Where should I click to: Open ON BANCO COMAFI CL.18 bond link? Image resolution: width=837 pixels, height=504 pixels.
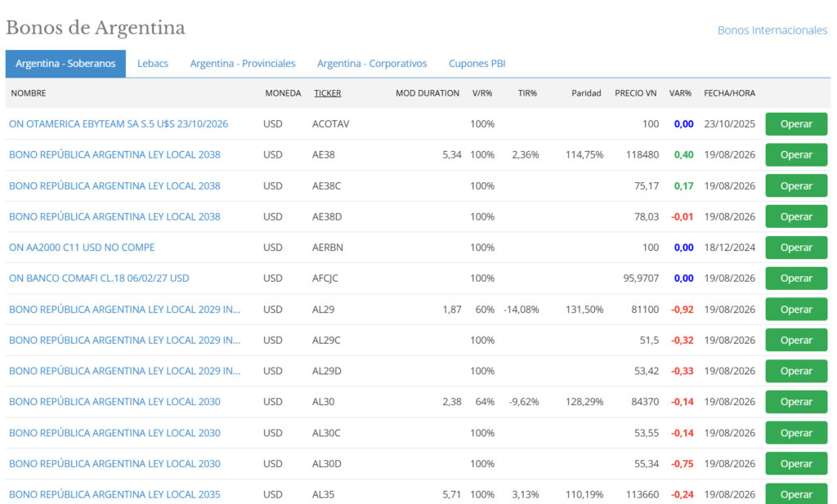99,279
